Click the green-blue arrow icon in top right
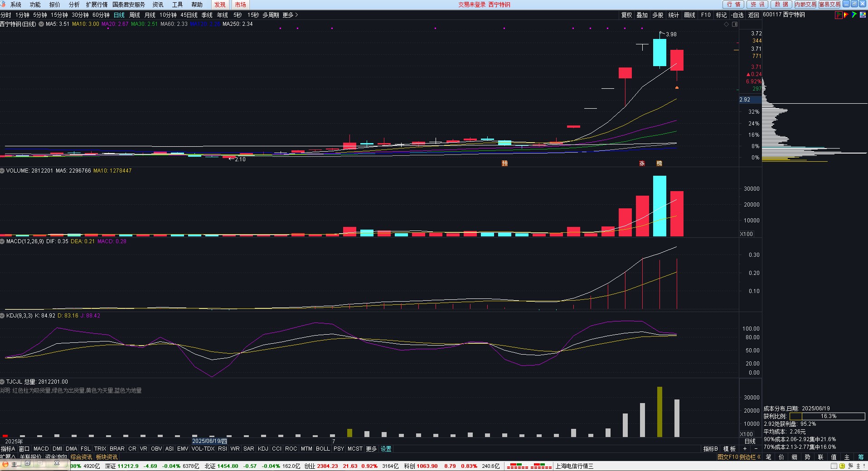 coord(854,15)
